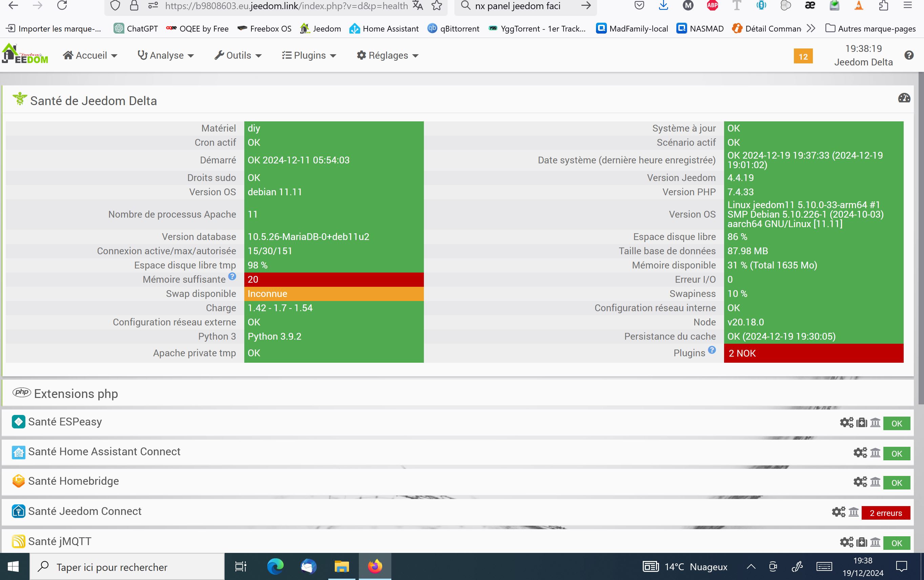Click the OK status badge for ESPeasy
This screenshot has height=580, width=924.
coord(897,423)
